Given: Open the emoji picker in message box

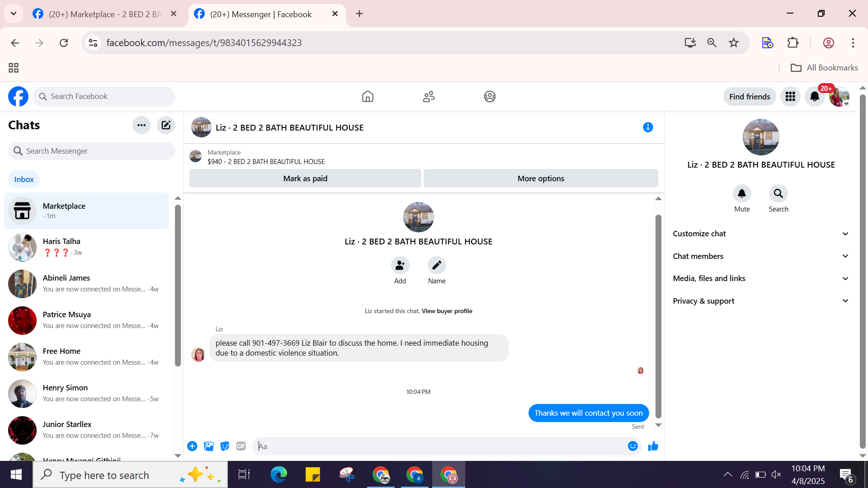Looking at the screenshot, I should (632, 446).
